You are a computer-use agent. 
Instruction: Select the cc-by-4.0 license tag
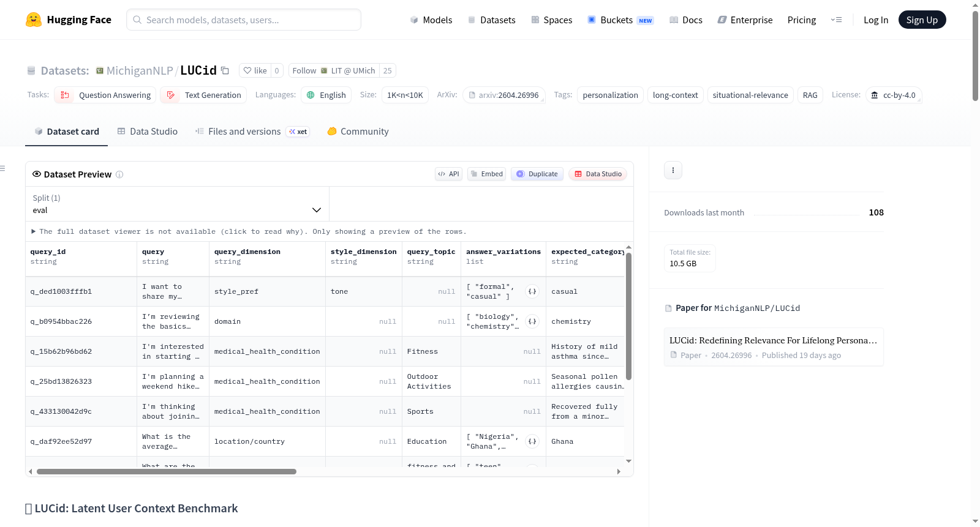894,95
